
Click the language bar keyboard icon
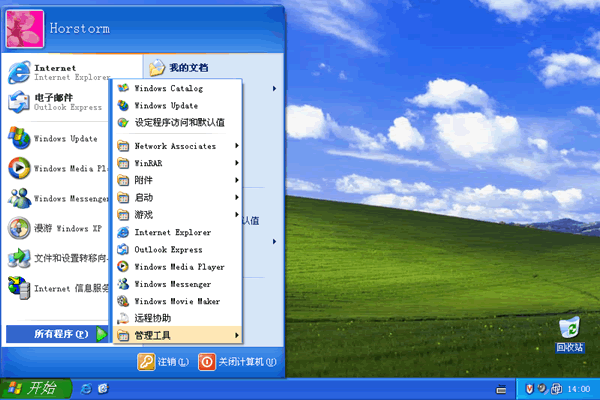pos(501,390)
